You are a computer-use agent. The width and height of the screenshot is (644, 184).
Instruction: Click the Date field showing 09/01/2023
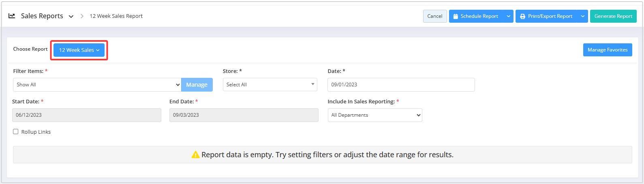point(401,85)
